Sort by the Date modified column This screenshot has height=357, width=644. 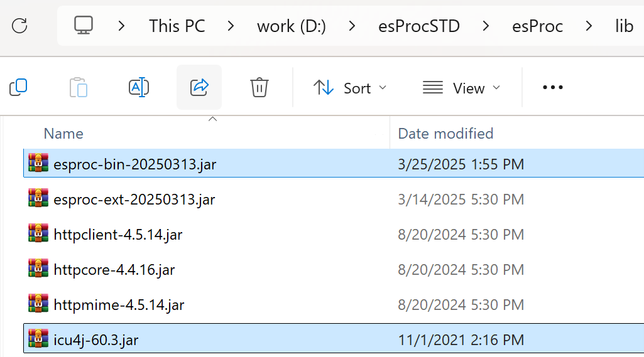coord(445,133)
